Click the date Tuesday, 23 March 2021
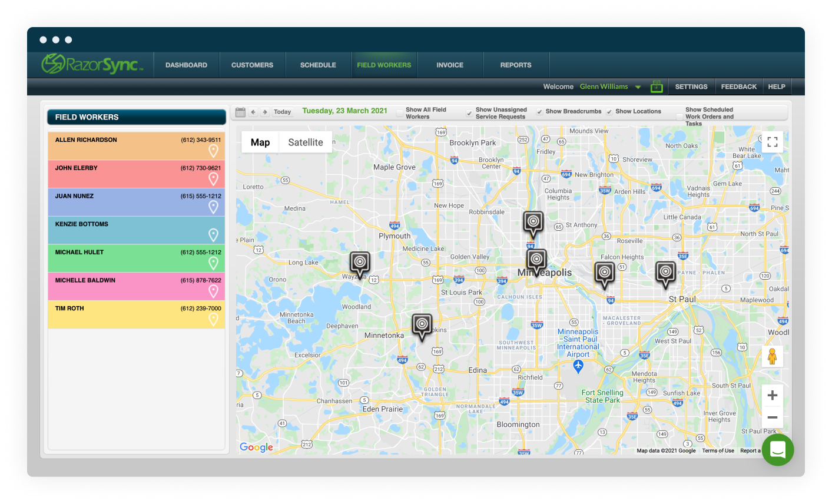The image size is (832, 504). coord(345,111)
